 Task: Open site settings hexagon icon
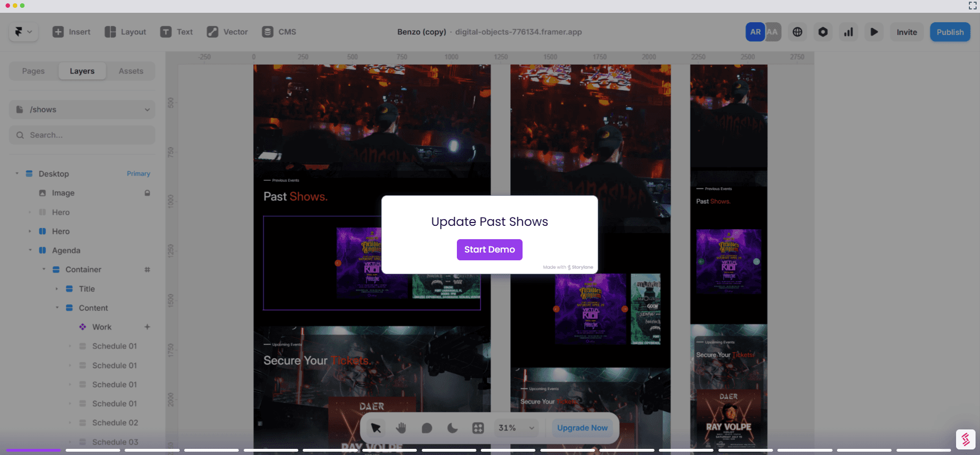(823, 32)
